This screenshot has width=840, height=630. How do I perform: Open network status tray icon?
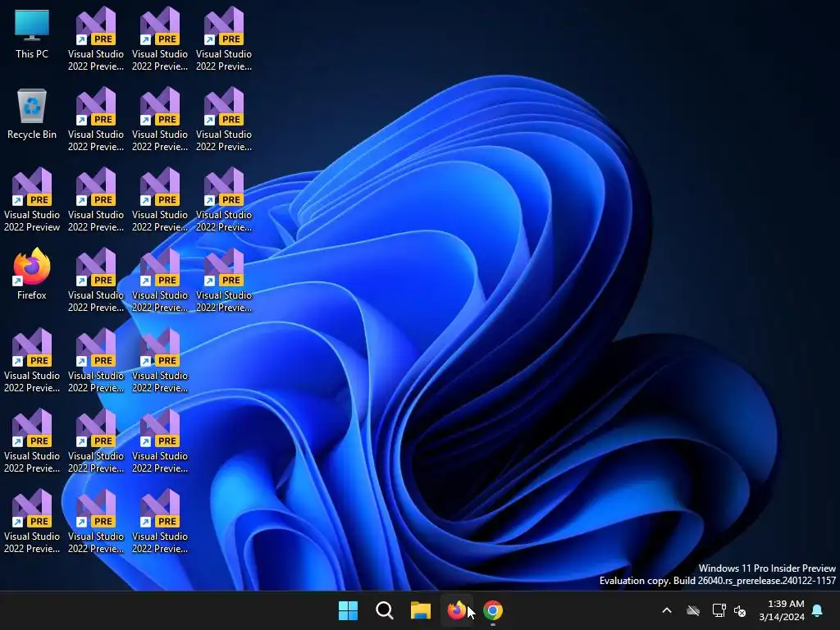(719, 610)
